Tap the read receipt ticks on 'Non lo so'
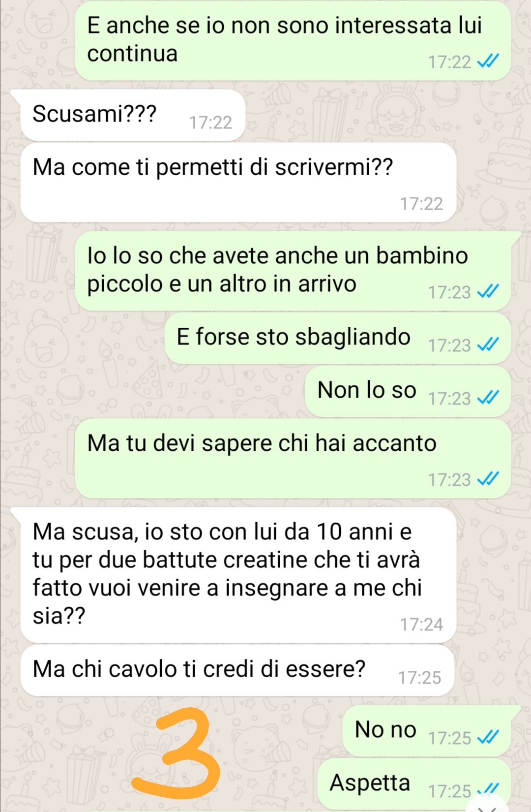The width and height of the screenshot is (531, 812). tap(488, 397)
